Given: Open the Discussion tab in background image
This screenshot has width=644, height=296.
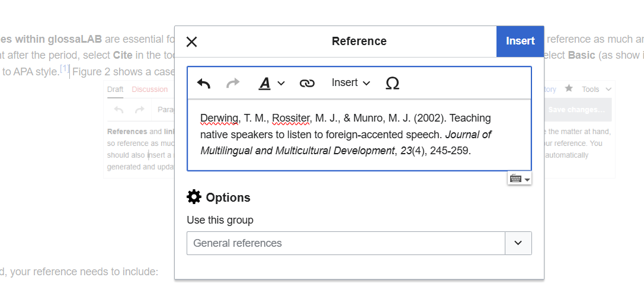Looking at the screenshot, I should [149, 90].
